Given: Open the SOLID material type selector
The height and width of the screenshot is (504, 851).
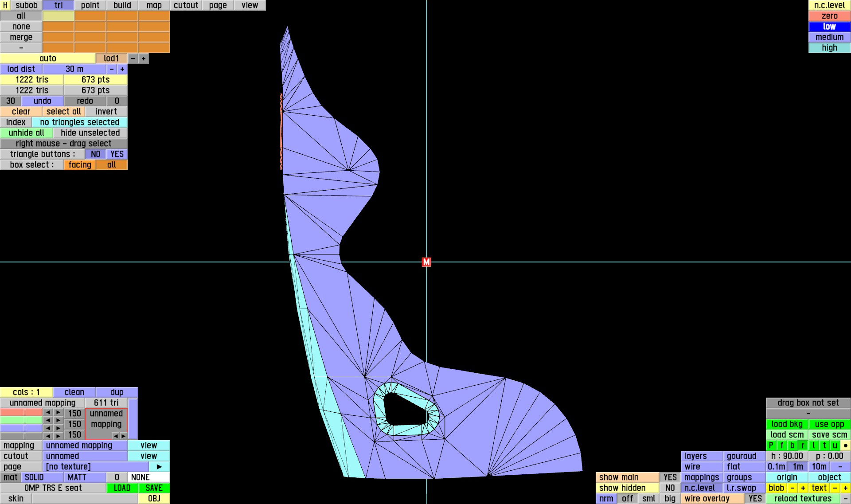Looking at the screenshot, I should click(x=42, y=477).
